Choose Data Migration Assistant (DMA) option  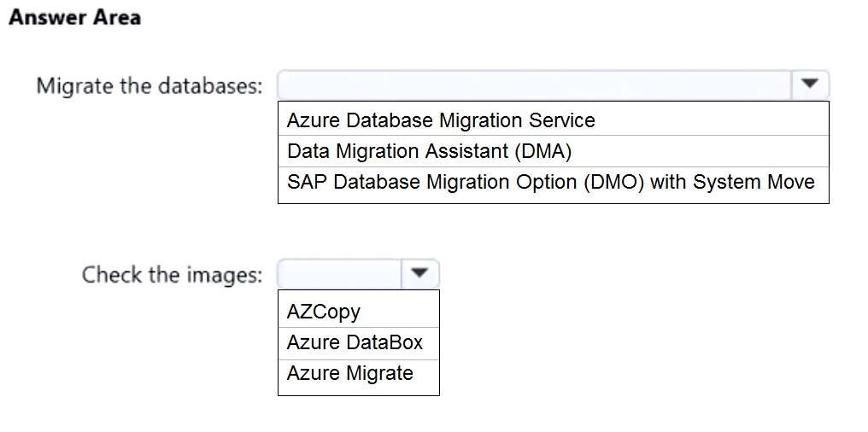click(x=429, y=151)
